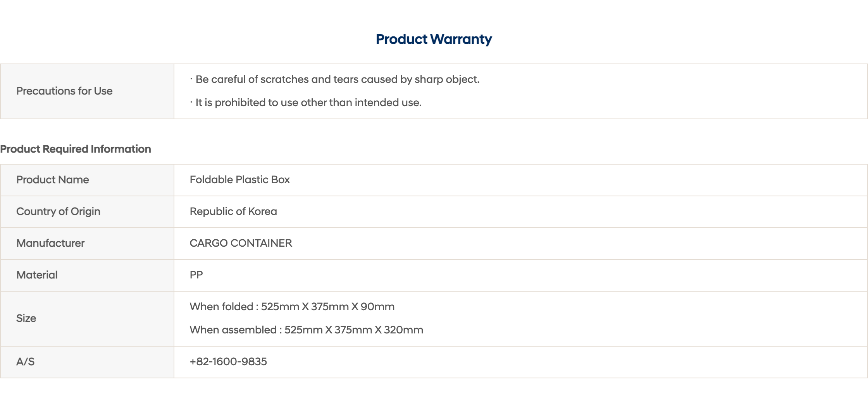Select the Size row label
The height and width of the screenshot is (395, 868).
click(26, 318)
